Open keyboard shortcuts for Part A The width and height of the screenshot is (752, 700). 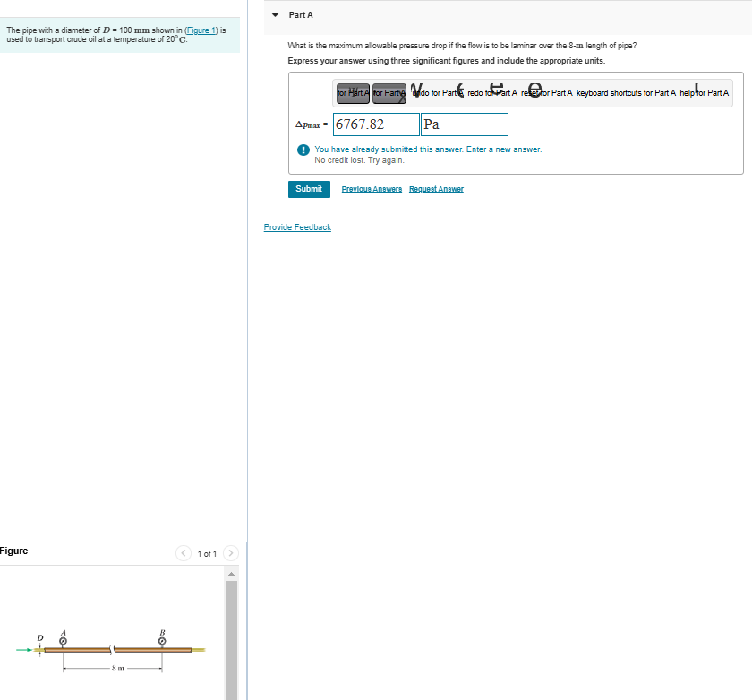pos(626,92)
